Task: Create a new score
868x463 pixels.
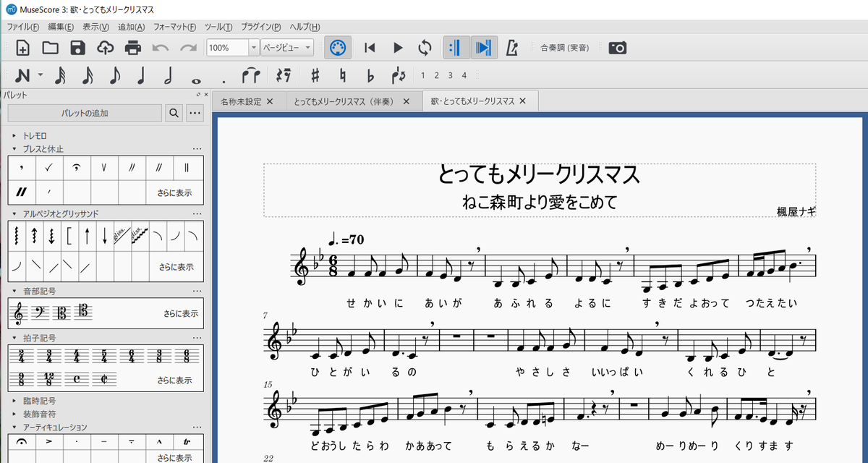Action: [x=22, y=48]
